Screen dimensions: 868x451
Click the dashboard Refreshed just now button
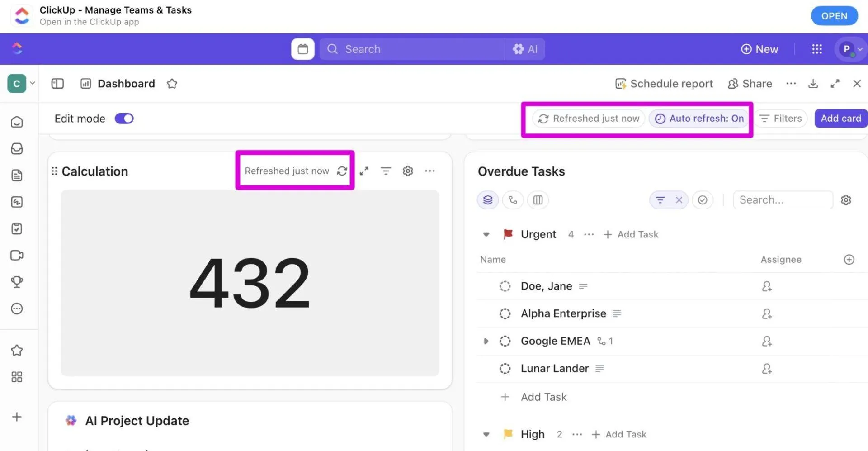click(589, 119)
